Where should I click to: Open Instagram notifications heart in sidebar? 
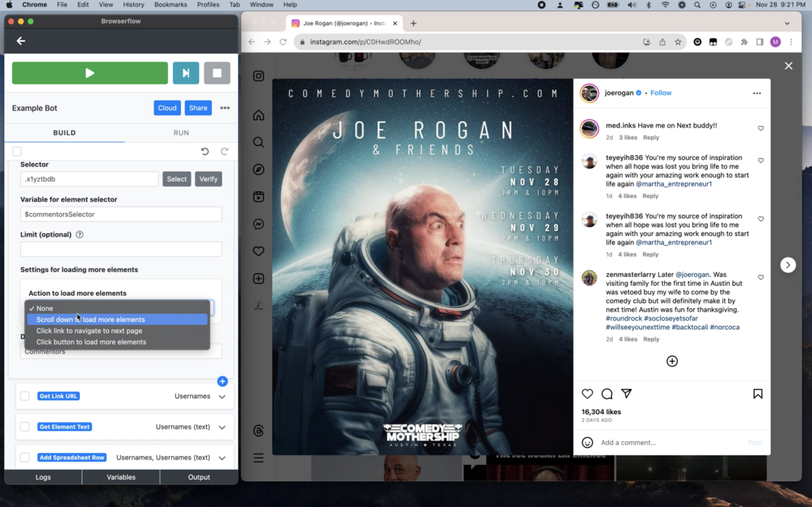[x=259, y=251]
